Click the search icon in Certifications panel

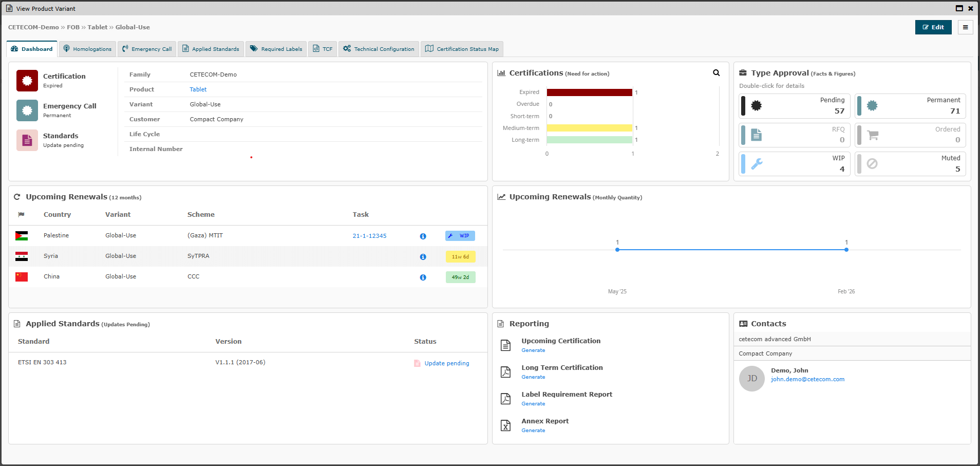point(716,73)
